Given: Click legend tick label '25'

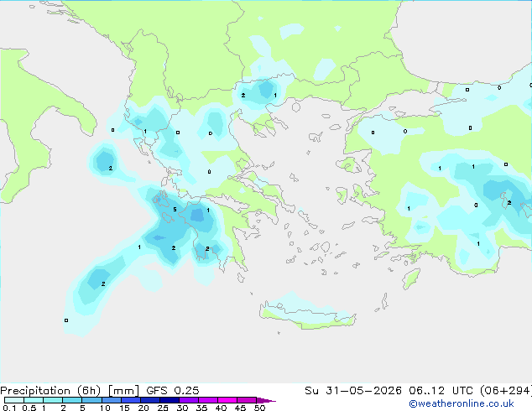Looking at the screenshot, I should point(163,408).
